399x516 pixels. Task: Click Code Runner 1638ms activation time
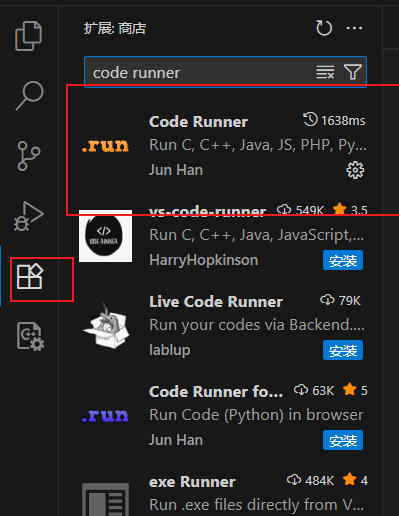334,120
